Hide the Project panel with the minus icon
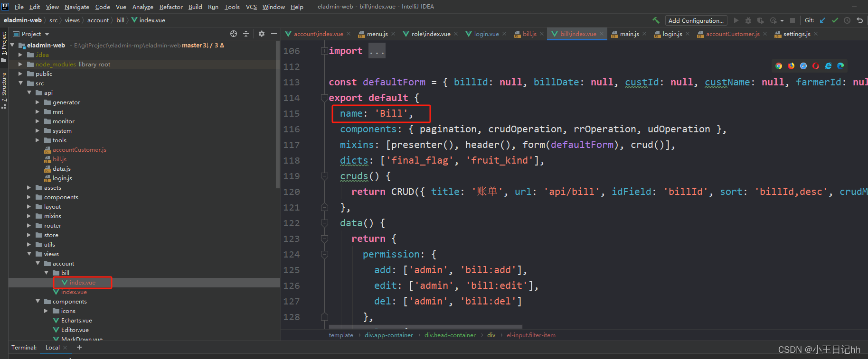The image size is (868, 359). pos(274,34)
